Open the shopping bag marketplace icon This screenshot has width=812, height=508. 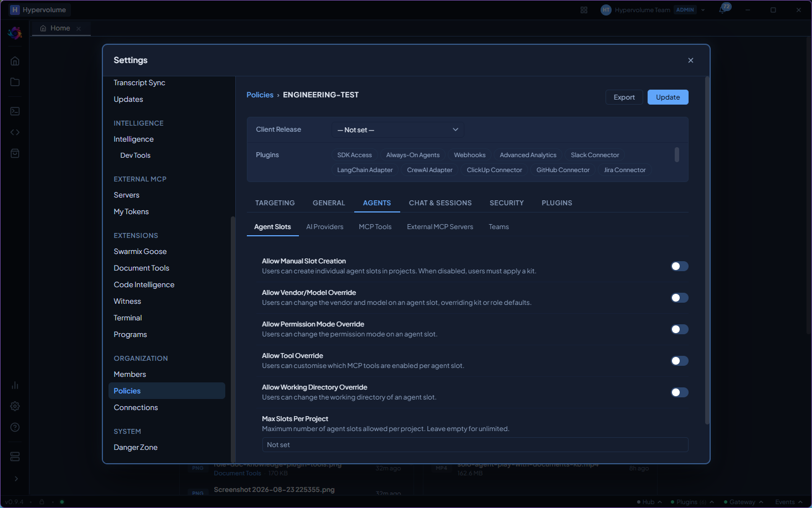coord(15,153)
